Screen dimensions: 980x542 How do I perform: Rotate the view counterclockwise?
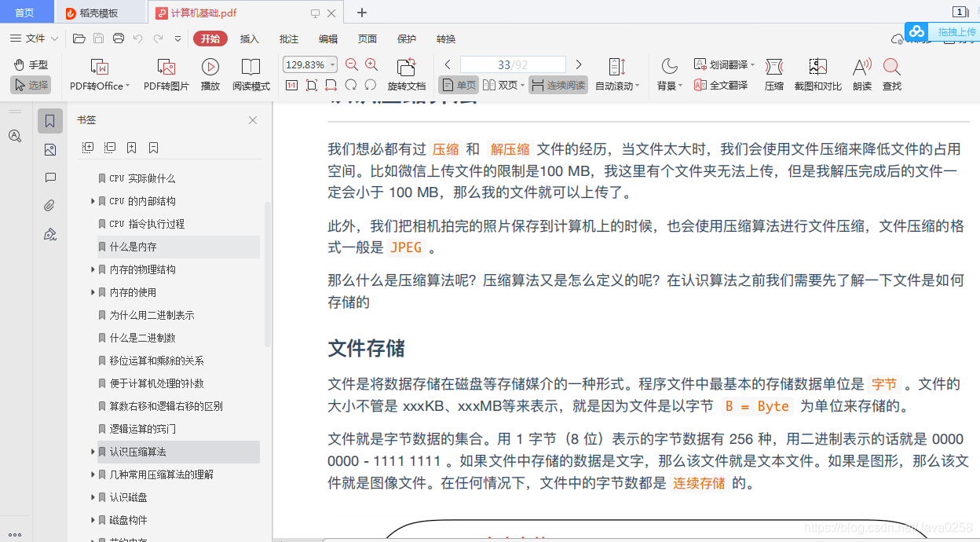click(x=371, y=85)
